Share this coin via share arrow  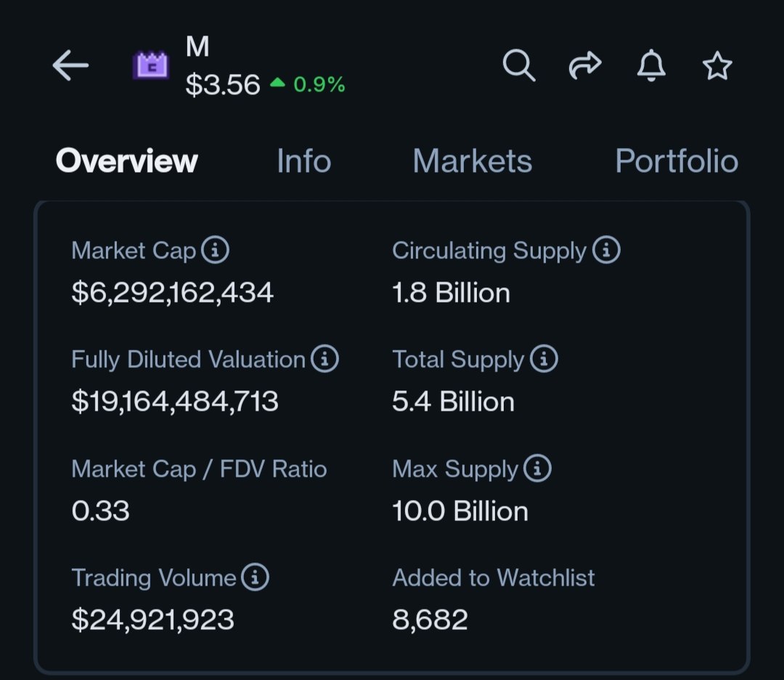(584, 66)
